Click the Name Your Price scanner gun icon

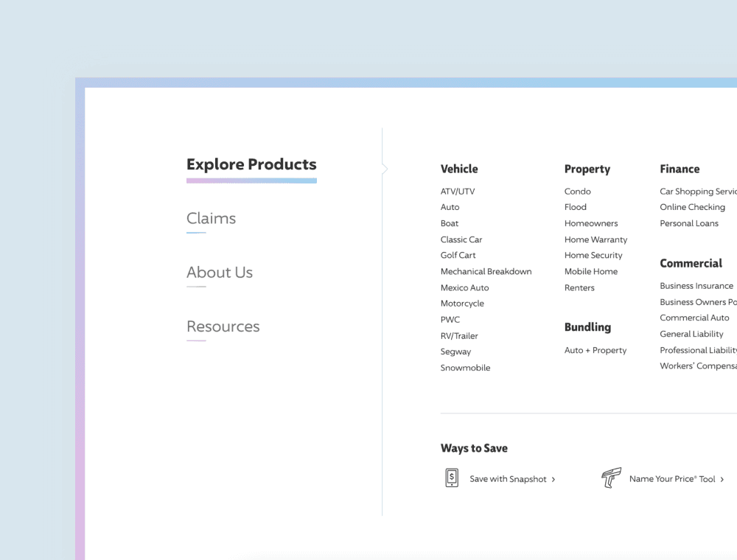click(612, 477)
